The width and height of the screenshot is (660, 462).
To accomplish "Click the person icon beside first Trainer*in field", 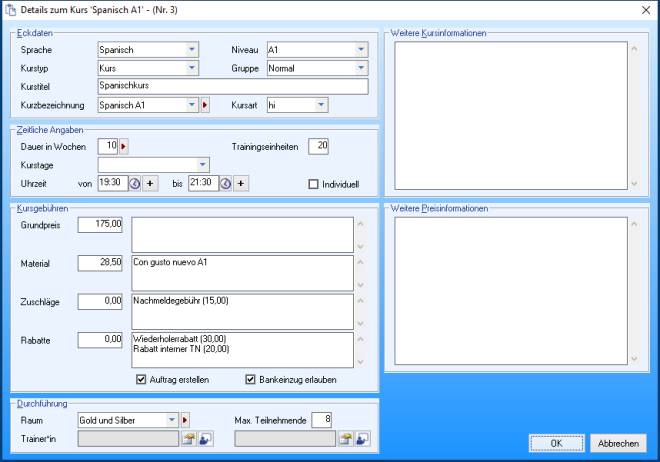I will tap(205, 438).
